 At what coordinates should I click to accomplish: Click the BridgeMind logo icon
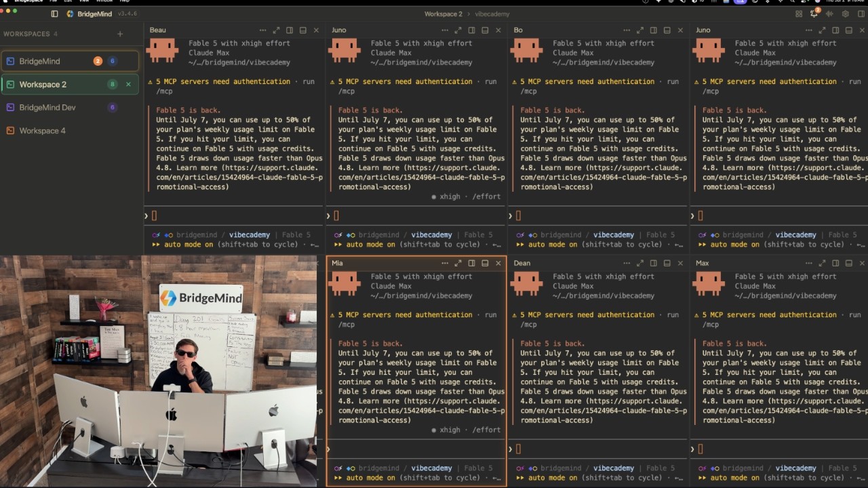(71, 14)
